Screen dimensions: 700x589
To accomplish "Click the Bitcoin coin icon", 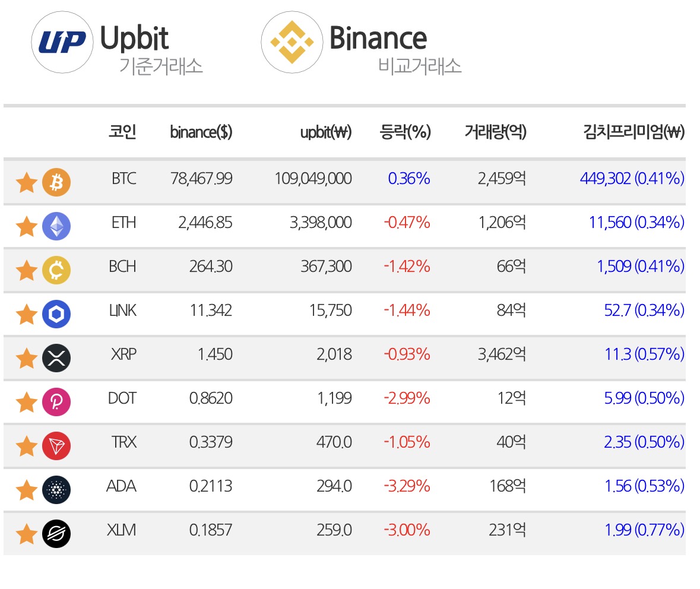I will pyautogui.click(x=56, y=182).
